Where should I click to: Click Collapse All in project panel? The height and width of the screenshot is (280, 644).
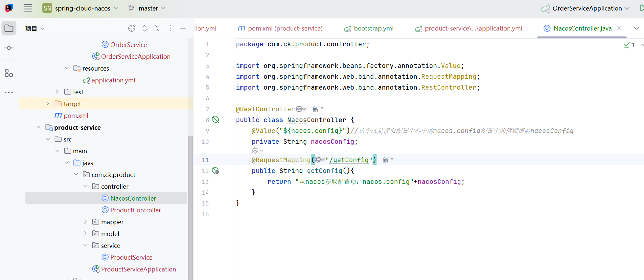point(157,28)
